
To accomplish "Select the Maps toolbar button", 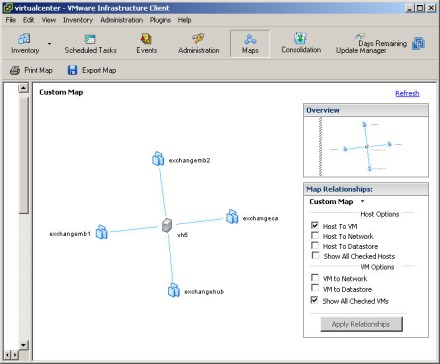I will pyautogui.click(x=250, y=44).
